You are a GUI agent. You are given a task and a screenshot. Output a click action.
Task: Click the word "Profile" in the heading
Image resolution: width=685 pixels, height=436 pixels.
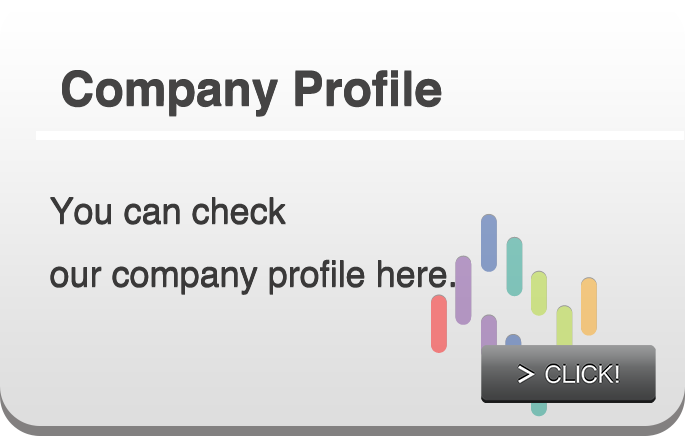point(368,89)
